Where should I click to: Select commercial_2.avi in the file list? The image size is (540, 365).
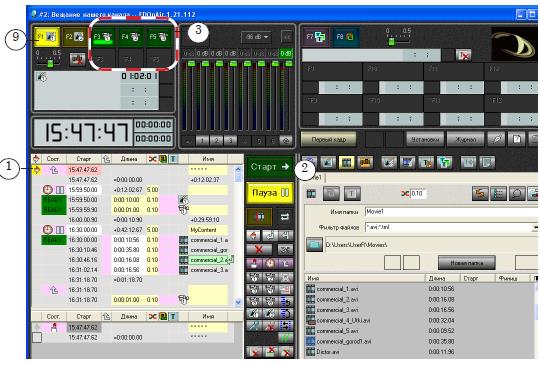pyautogui.click(x=420, y=300)
